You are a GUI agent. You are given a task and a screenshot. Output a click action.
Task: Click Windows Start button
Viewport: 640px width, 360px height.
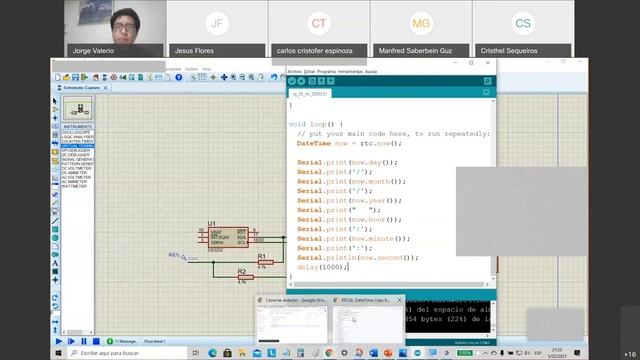coord(58,353)
